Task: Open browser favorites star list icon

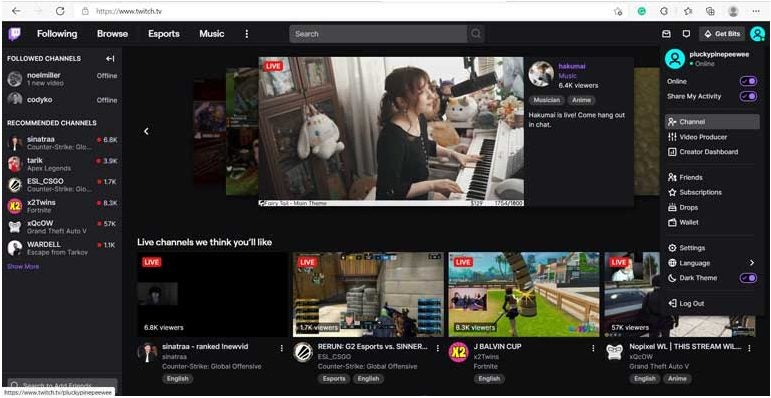Action: pyautogui.click(x=688, y=11)
